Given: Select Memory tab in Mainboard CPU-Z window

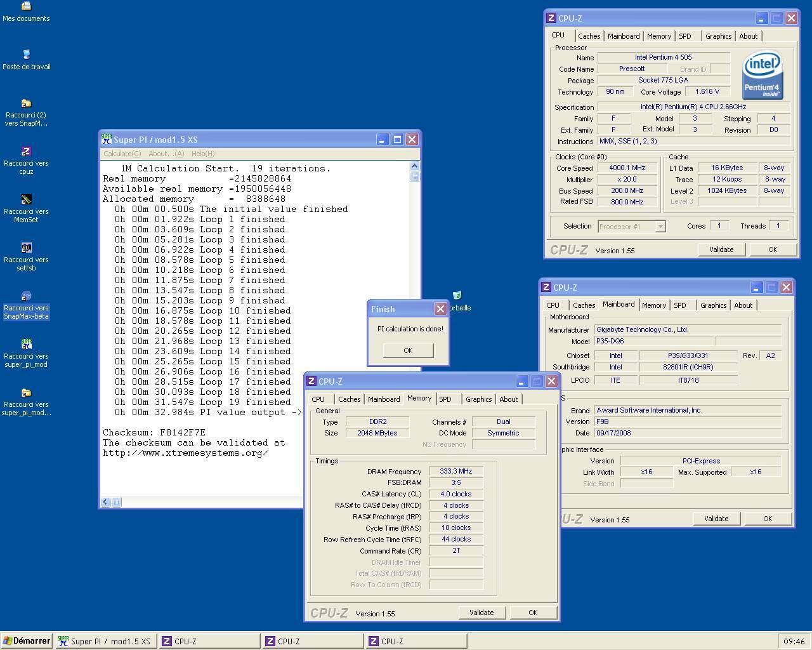Looking at the screenshot, I should (654, 305).
